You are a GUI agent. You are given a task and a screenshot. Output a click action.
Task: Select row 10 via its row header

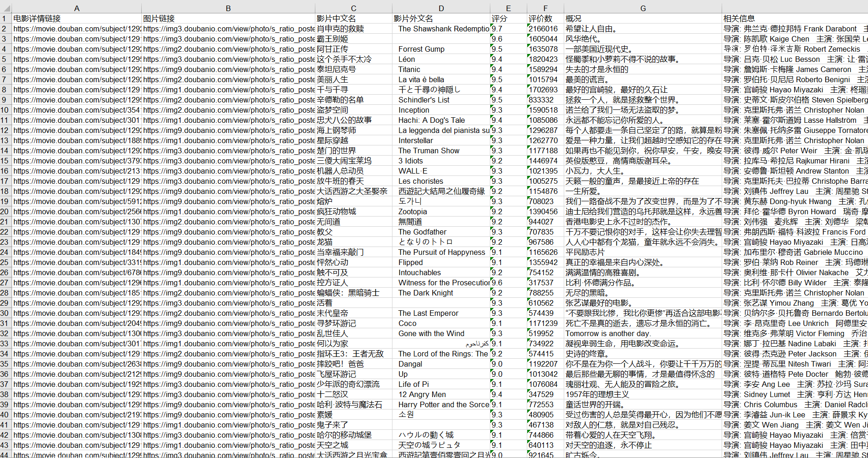click(x=5, y=110)
